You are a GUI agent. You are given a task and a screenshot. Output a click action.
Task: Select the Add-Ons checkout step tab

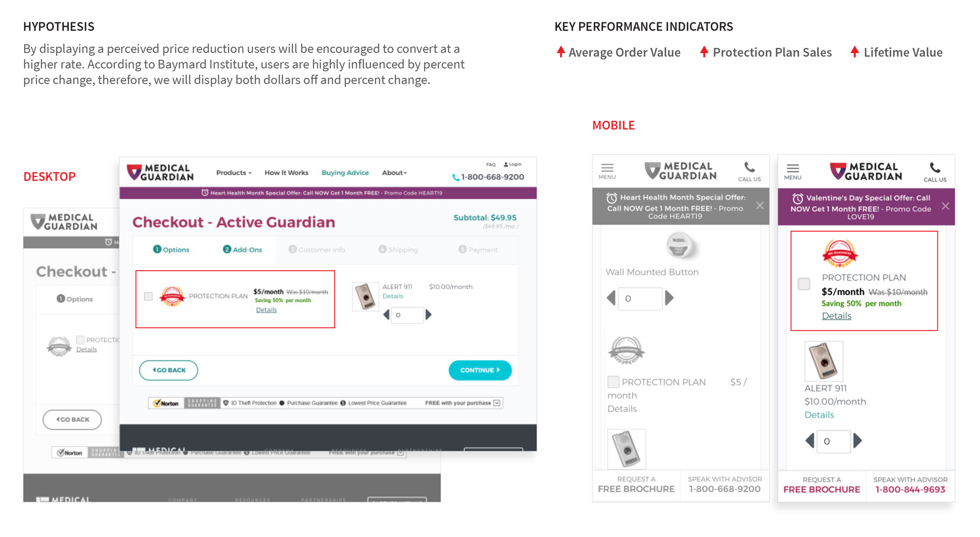point(243,250)
